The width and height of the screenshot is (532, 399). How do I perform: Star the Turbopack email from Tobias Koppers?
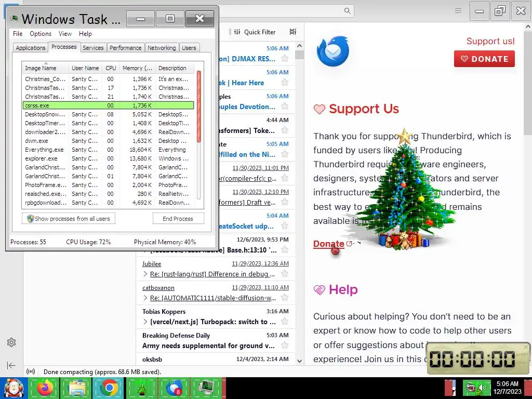[x=285, y=322]
